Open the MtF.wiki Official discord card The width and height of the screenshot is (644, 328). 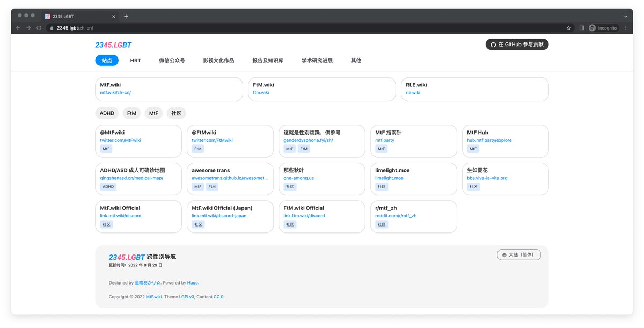coord(138,217)
